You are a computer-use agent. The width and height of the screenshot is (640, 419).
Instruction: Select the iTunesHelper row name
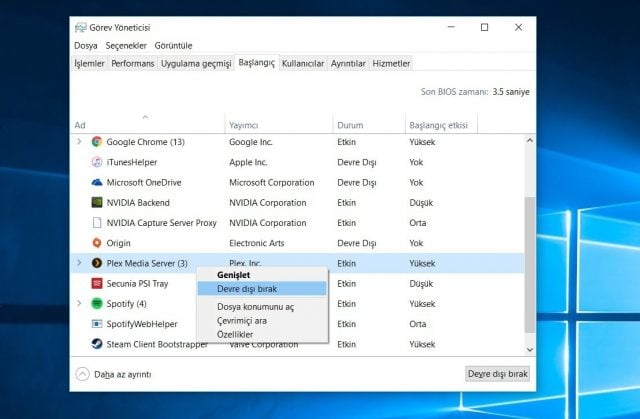[132, 162]
